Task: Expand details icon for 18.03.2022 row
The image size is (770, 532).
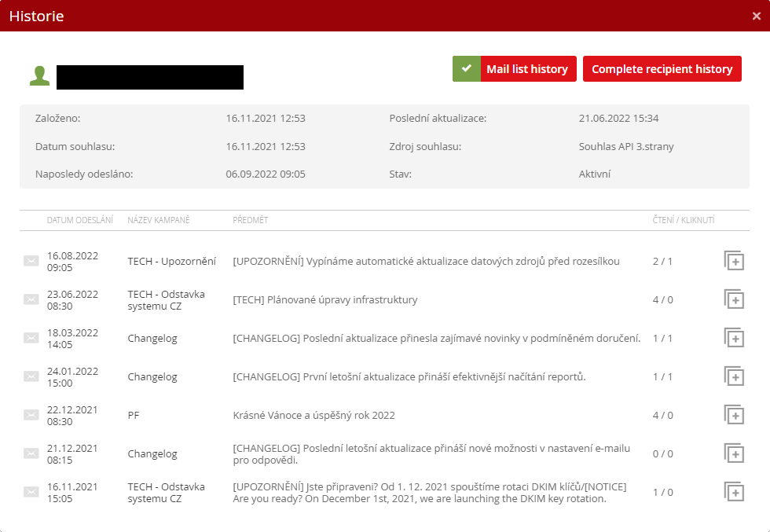Action: pos(734,338)
